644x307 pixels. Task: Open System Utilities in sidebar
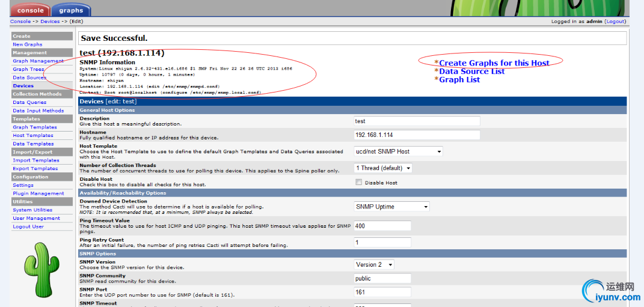click(32, 210)
